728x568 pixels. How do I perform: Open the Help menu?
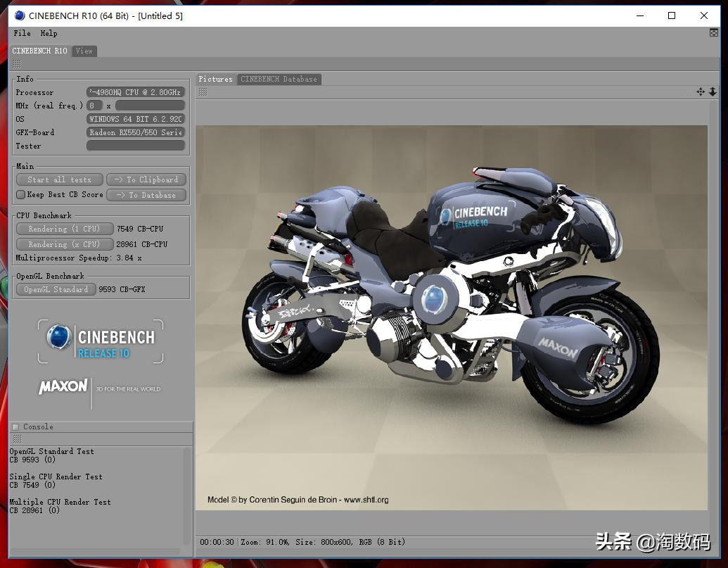[x=49, y=33]
